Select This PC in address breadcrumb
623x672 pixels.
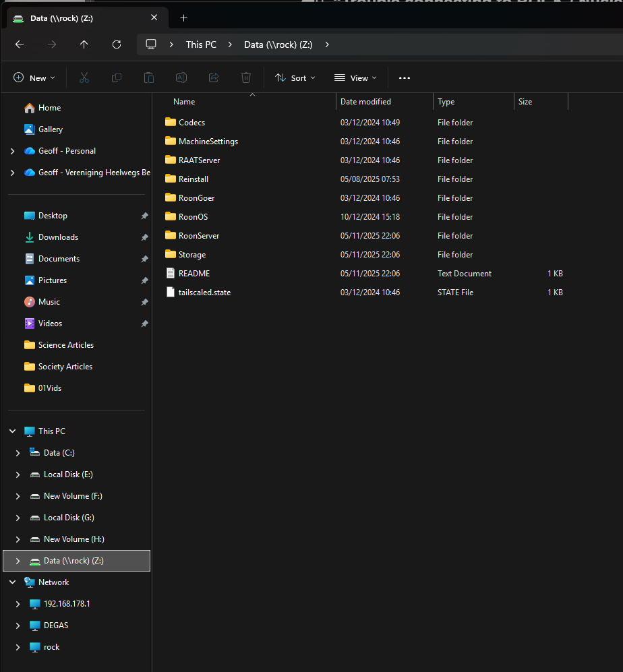[201, 44]
